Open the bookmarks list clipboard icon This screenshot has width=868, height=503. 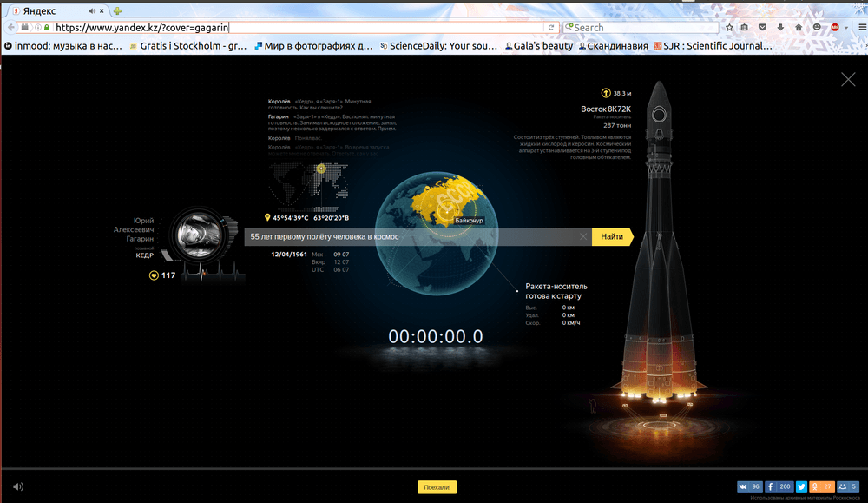click(x=745, y=27)
